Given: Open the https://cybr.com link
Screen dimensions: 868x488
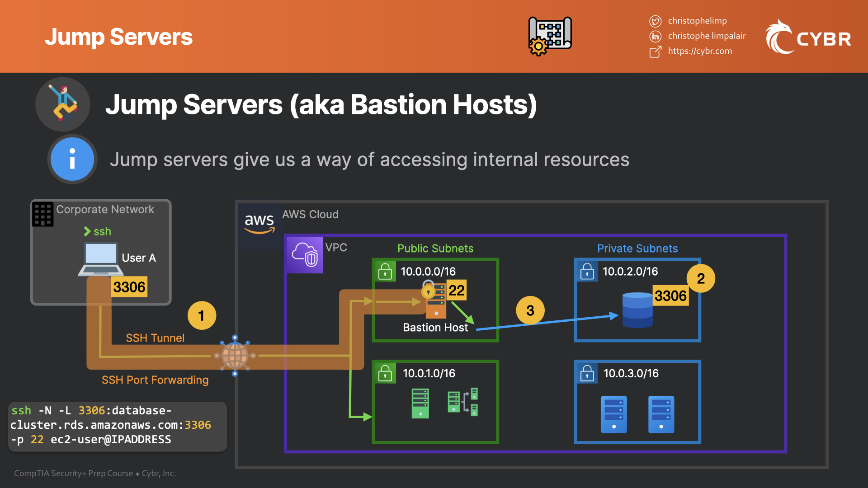Looking at the screenshot, I should pos(700,51).
